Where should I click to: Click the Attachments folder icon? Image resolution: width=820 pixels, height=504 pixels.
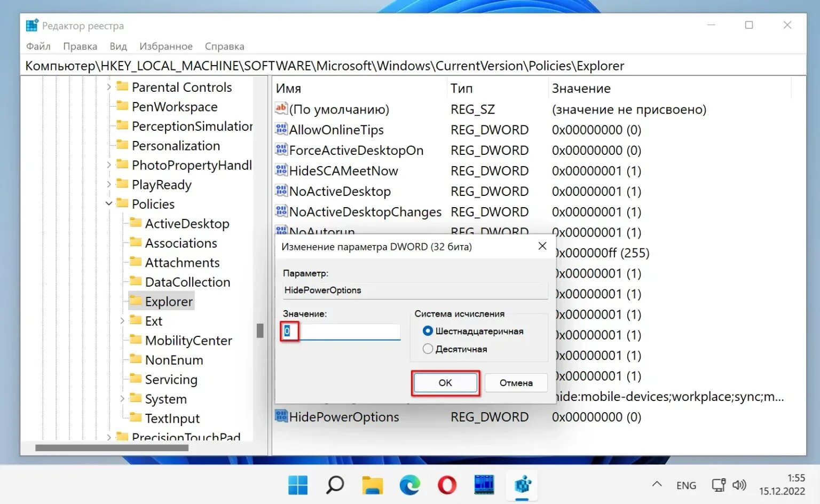[x=136, y=262]
